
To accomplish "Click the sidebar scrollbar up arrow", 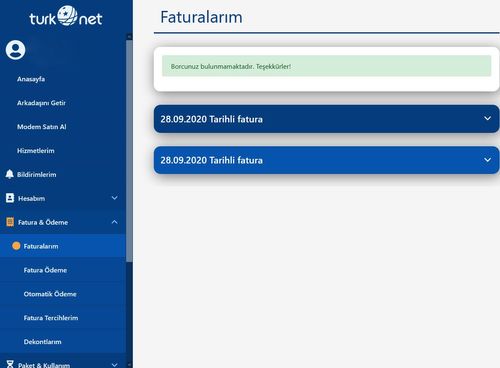I will tap(129, 37).
